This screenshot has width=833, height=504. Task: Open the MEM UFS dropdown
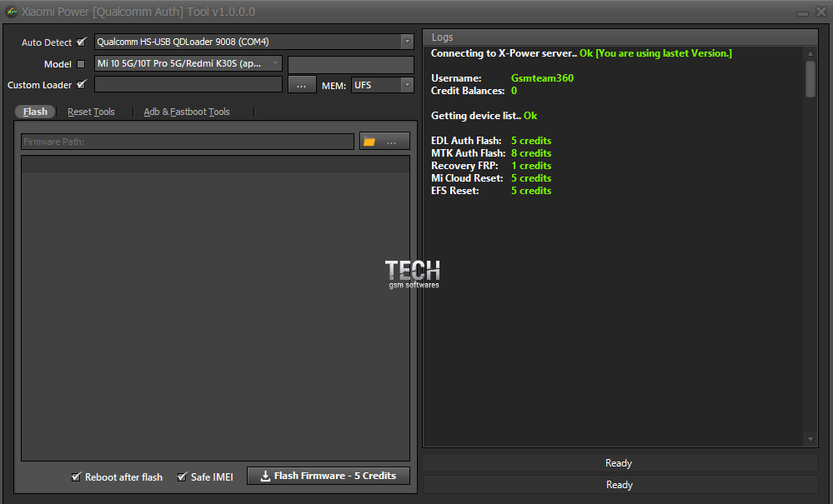[x=407, y=85]
